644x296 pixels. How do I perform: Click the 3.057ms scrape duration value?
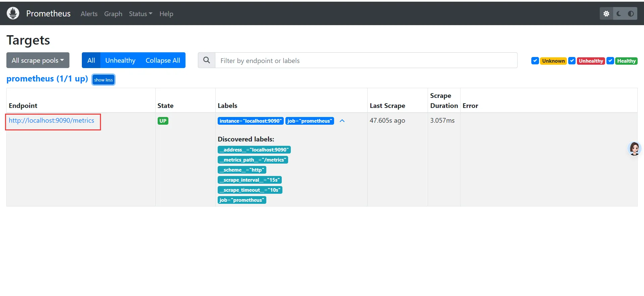[x=442, y=120]
